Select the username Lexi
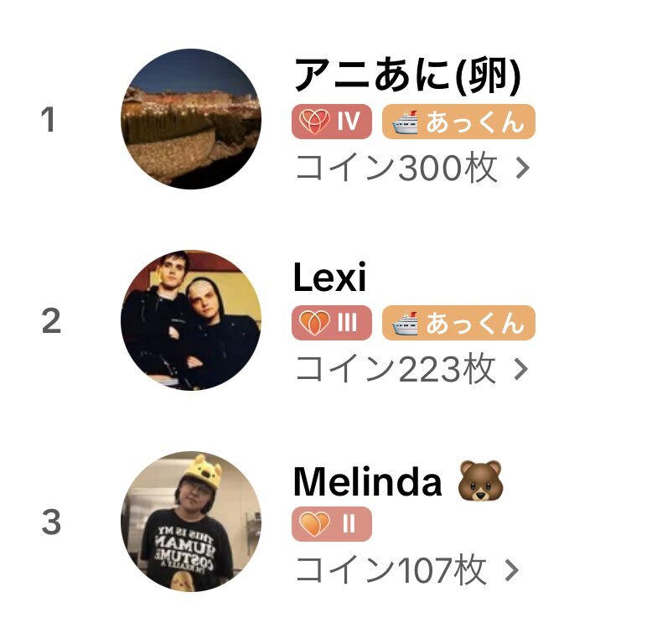The height and width of the screenshot is (644, 652). [x=329, y=277]
